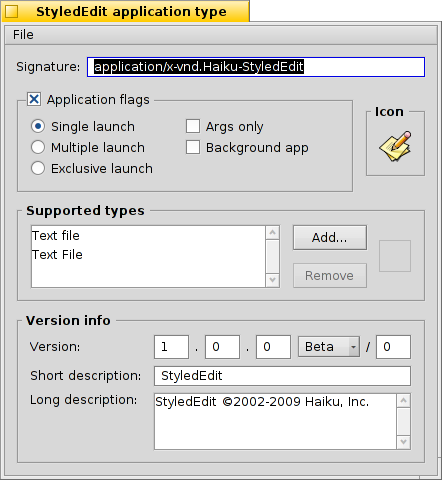Click the empty type icon well beside Add
Viewport: 442px width, 480px height.
[395, 256]
